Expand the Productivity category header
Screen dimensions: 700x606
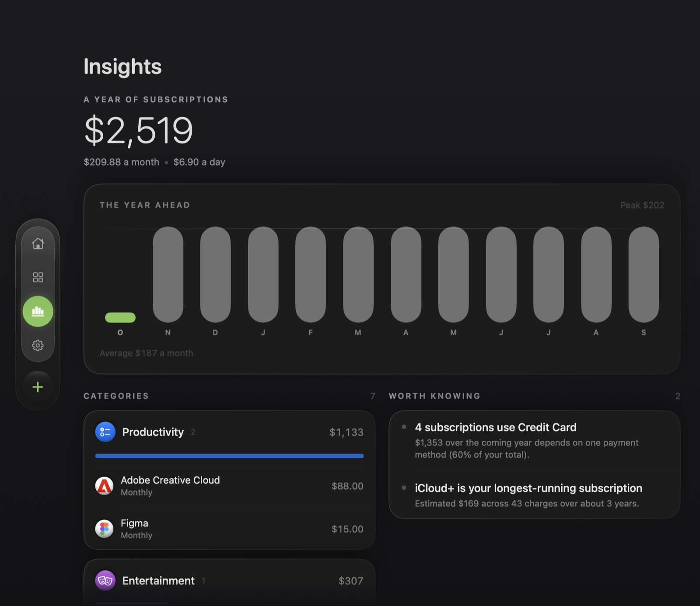[229, 432]
